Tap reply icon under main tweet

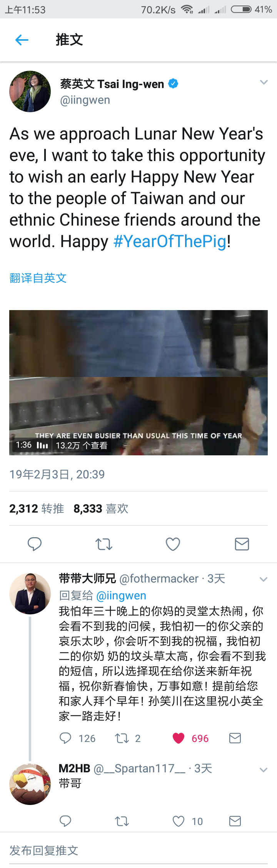[x=35, y=544]
